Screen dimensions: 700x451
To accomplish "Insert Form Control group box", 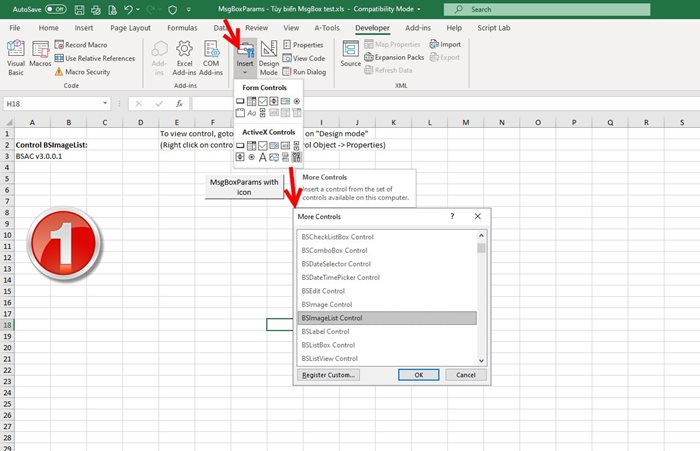I will [x=240, y=113].
